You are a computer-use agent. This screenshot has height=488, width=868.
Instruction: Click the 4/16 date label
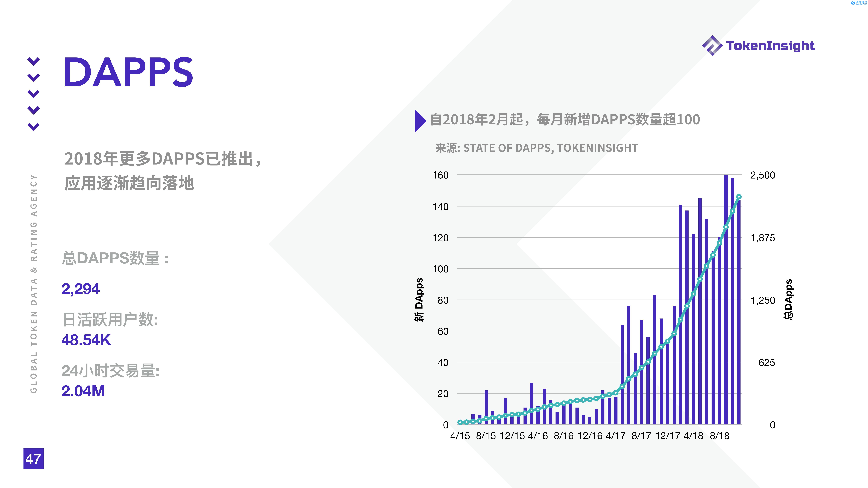tap(538, 436)
